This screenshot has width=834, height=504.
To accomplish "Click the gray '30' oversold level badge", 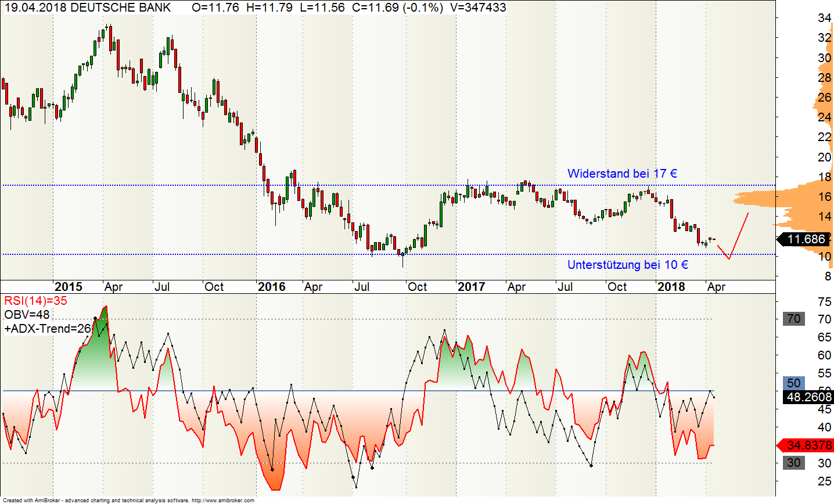I will tap(794, 463).
